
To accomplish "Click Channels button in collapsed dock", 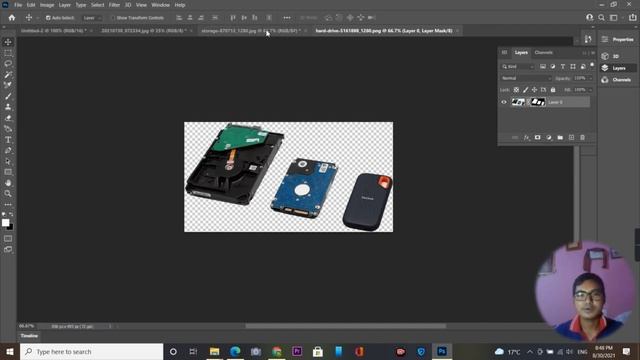I will [618, 80].
